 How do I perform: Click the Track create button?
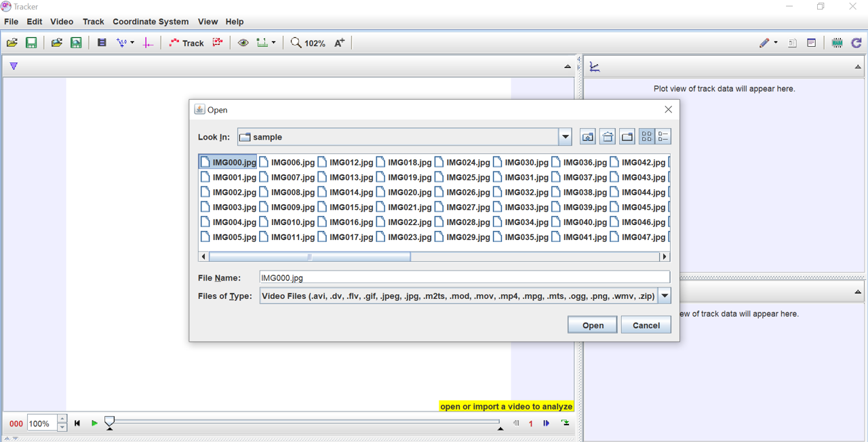[186, 43]
